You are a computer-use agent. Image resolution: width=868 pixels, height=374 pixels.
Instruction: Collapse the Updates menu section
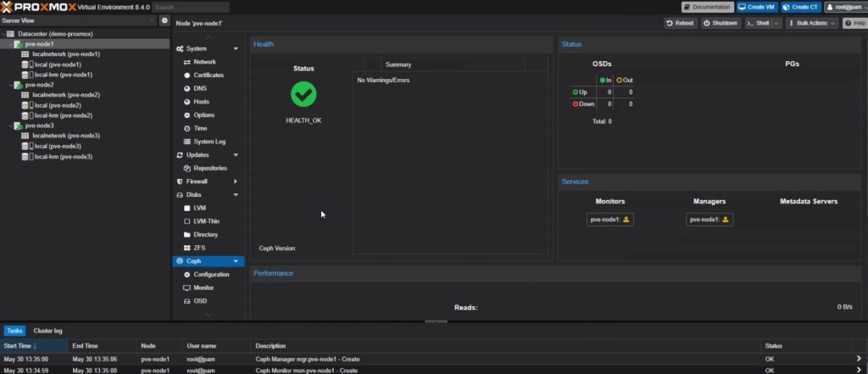click(236, 155)
